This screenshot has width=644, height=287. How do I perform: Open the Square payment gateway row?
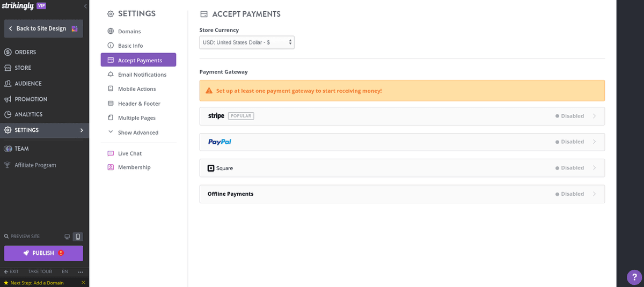401,168
